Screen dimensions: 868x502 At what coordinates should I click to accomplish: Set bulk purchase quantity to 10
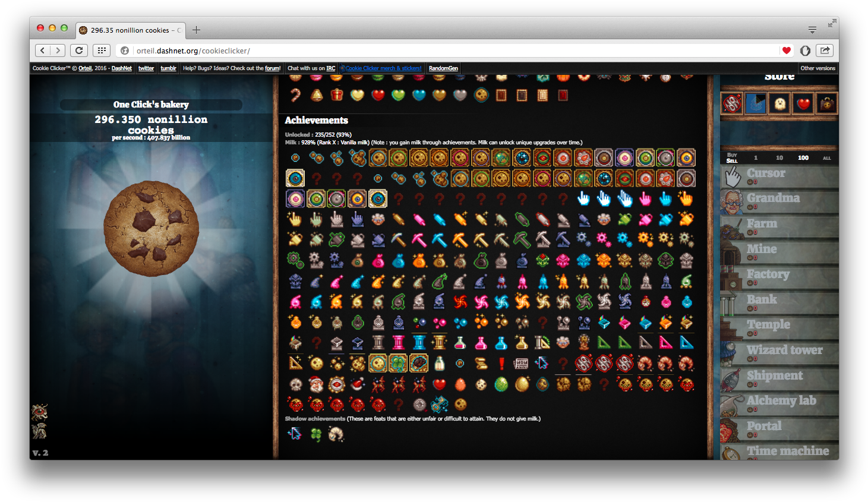(778, 157)
